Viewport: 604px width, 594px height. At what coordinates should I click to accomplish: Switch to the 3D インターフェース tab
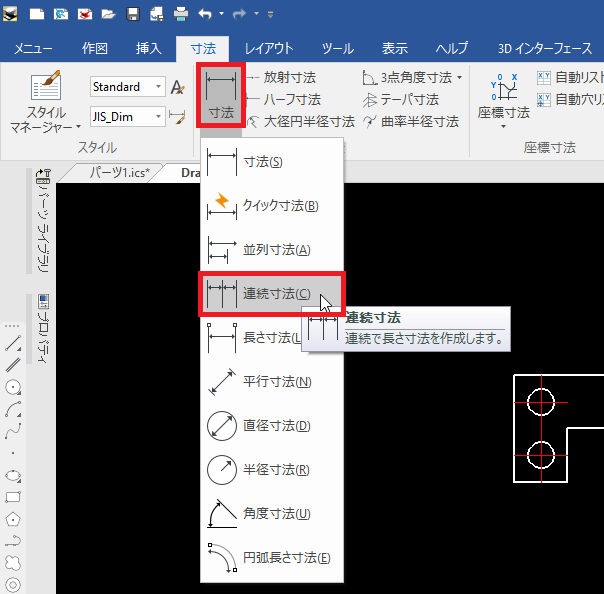[545, 49]
